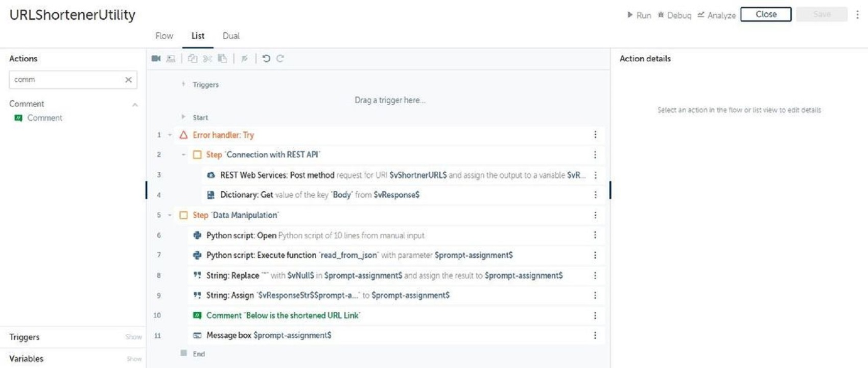Toggle the Start section arrow
This screenshot has width=868, height=368.
[183, 117]
